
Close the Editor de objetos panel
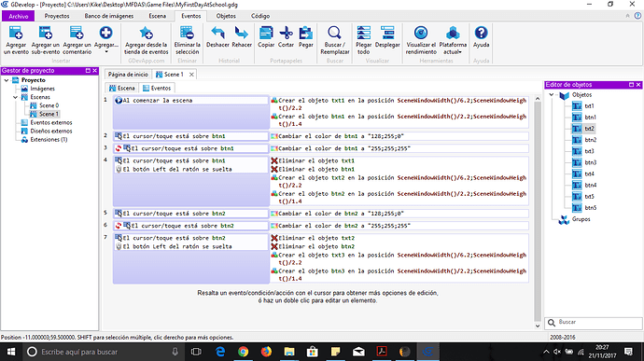pos(638,85)
